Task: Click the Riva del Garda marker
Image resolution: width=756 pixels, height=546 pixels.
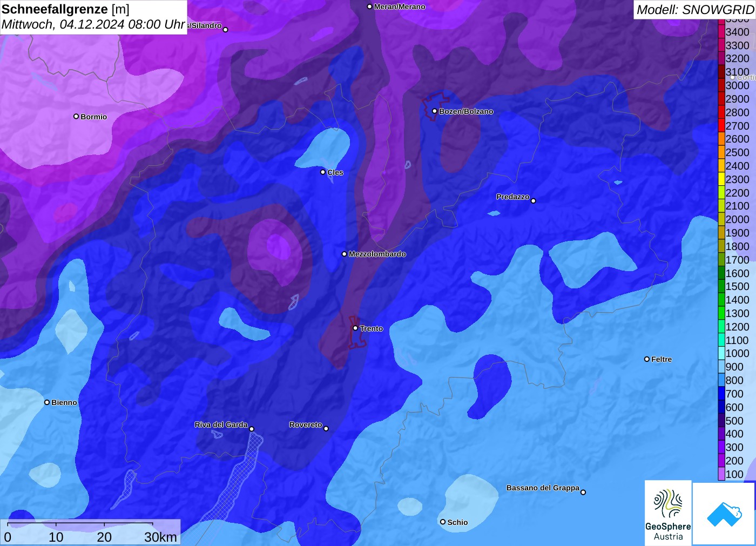Action: [252, 429]
